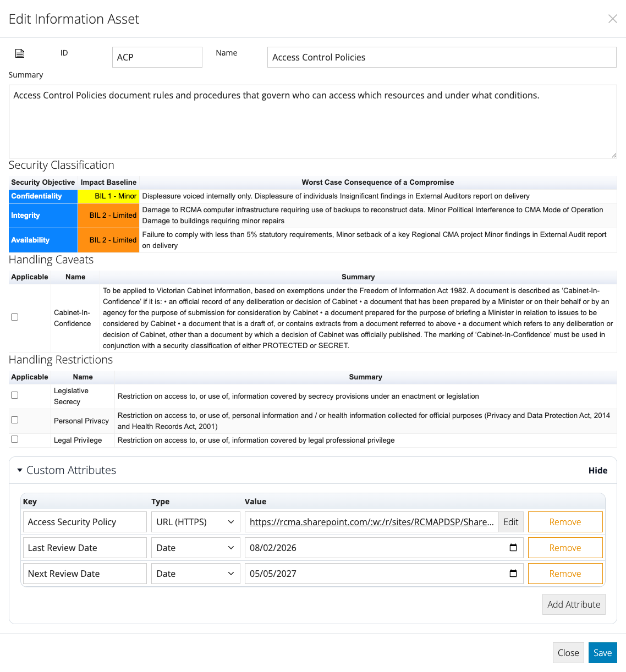Remove the Access Security Policy attribute
Viewport: 626px width, 672px height.
pyautogui.click(x=565, y=522)
